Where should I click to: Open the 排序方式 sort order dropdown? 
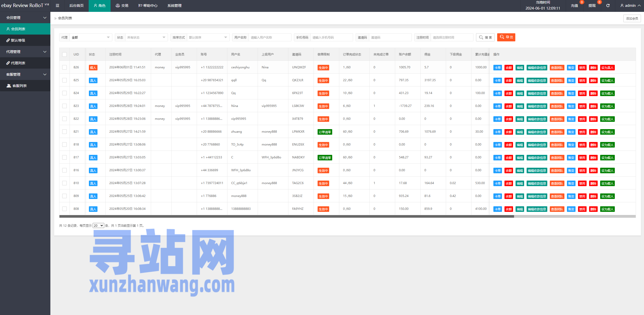(x=208, y=37)
